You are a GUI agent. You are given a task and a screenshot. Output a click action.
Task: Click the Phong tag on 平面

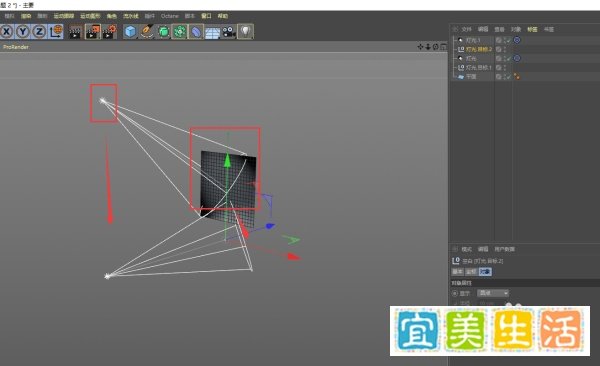click(x=517, y=77)
